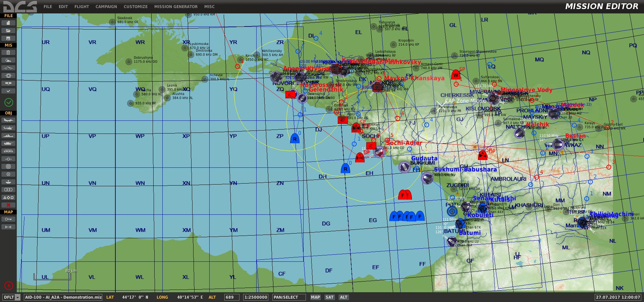This screenshot has width=644, height=302.
Task: Select the helicopter group tool
Action: (x=8, y=128)
